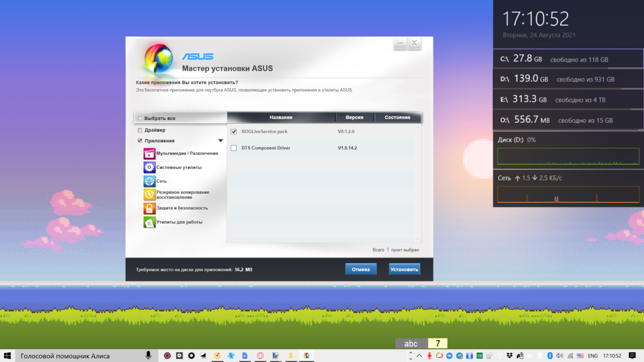
Task: Uncheck the ROGLiveService pack checkbox
Action: 233,131
